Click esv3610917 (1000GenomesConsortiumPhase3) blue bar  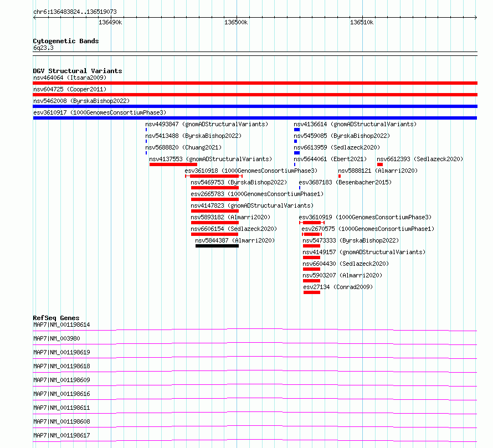(x=255, y=118)
